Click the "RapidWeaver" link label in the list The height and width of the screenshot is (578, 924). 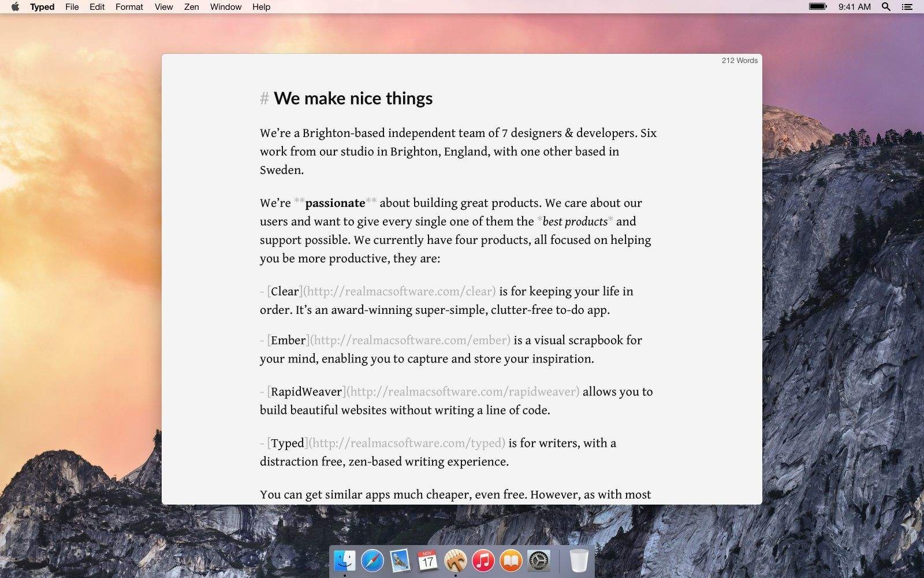[306, 392]
